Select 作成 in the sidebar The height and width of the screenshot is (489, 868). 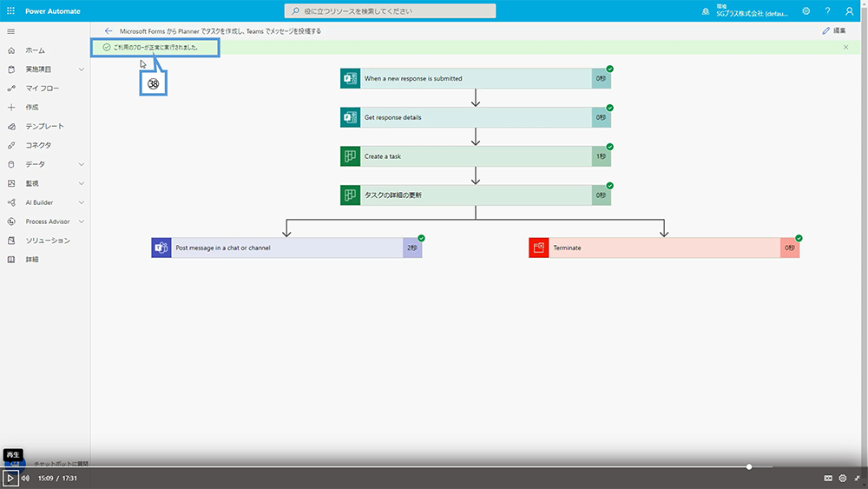point(32,108)
